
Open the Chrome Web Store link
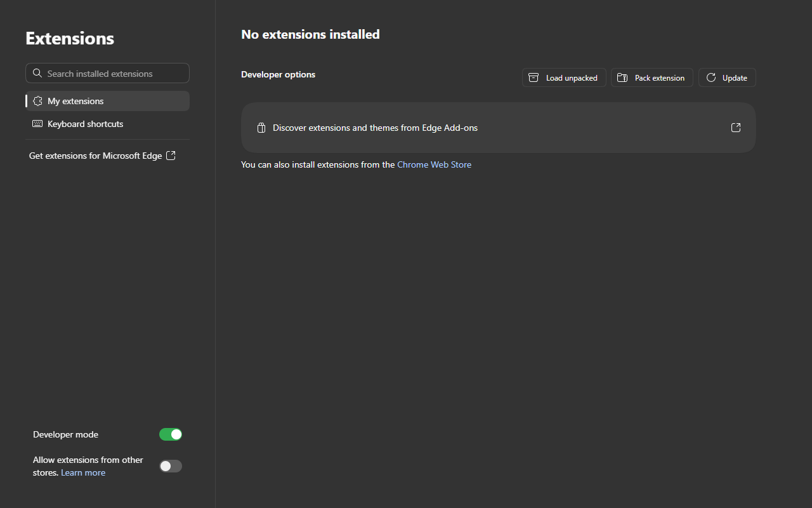(435, 164)
